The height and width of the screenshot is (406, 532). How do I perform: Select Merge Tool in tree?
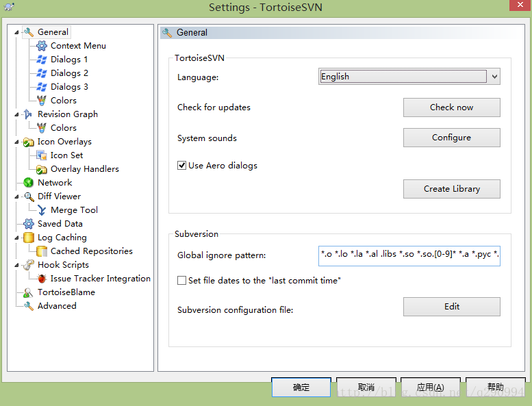(74, 210)
